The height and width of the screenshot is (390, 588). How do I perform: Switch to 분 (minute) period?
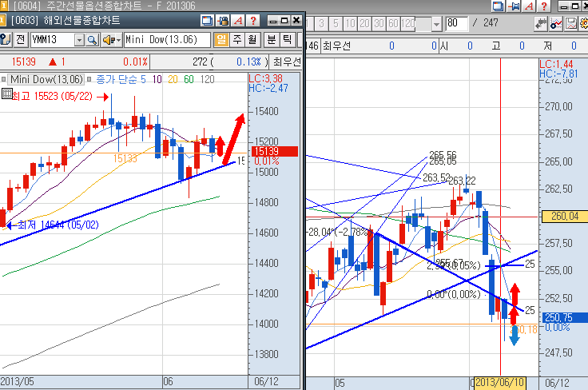tap(271, 39)
